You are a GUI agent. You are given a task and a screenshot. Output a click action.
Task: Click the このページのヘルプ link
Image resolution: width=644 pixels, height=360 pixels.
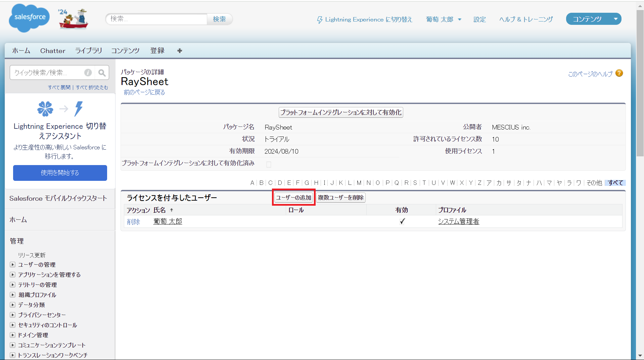tap(590, 74)
